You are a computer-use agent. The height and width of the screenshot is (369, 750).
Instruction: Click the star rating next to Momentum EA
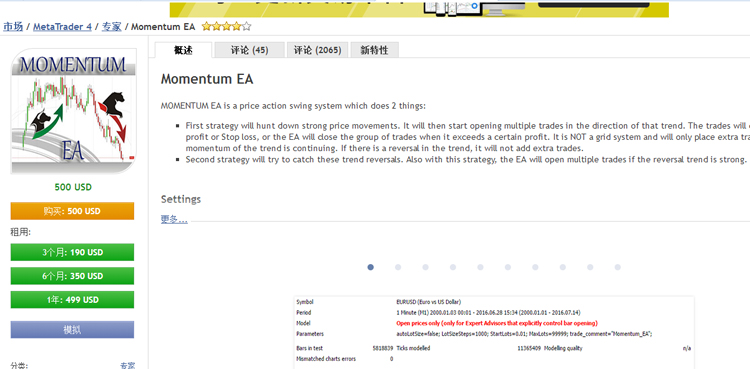(x=226, y=27)
